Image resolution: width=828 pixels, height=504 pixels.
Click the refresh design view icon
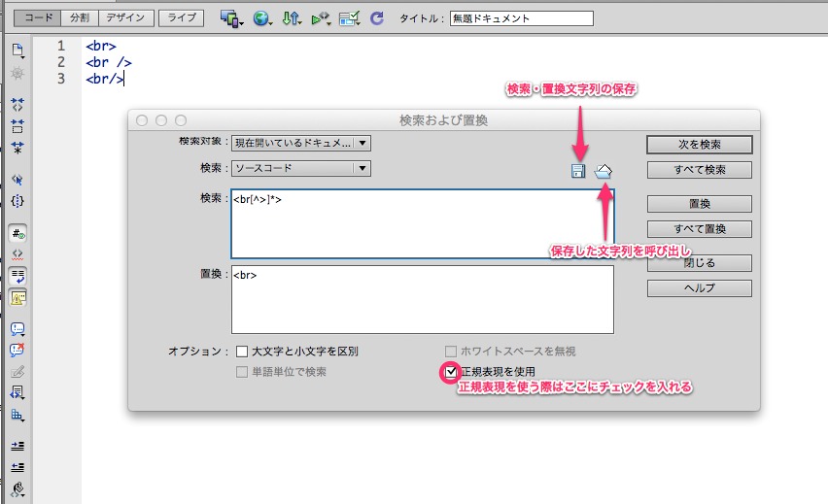(376, 17)
